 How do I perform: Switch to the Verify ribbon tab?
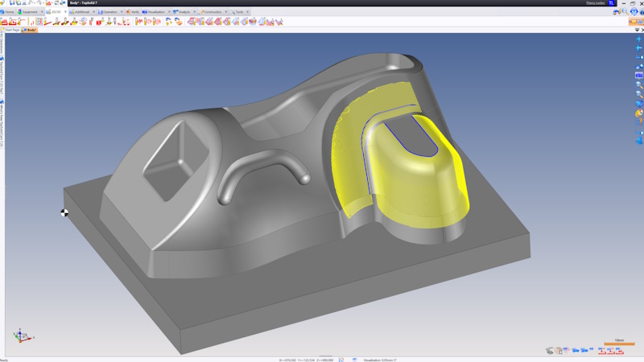coord(132,12)
